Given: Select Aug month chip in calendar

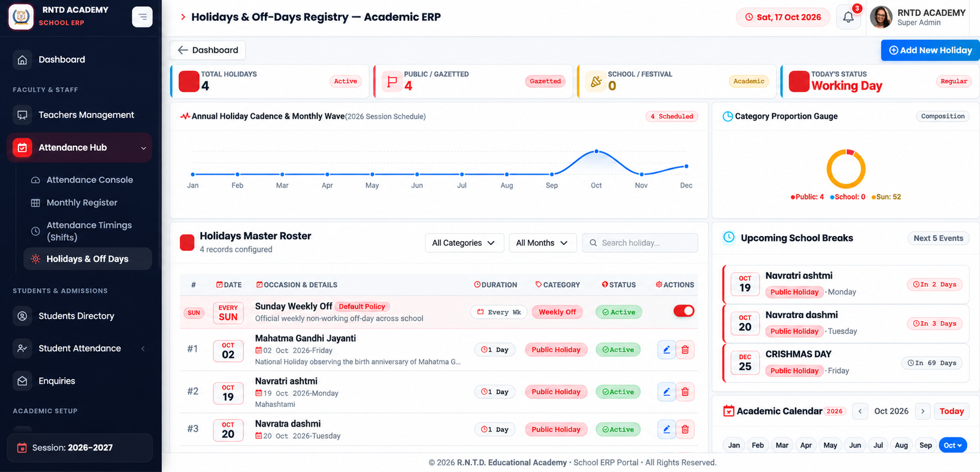Looking at the screenshot, I should pos(901,445).
